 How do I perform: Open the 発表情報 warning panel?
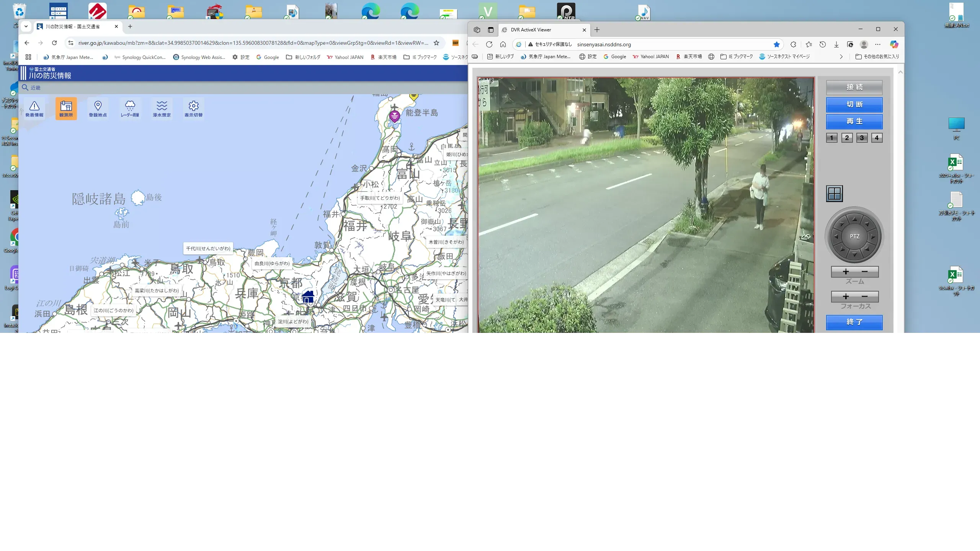pos(34,109)
